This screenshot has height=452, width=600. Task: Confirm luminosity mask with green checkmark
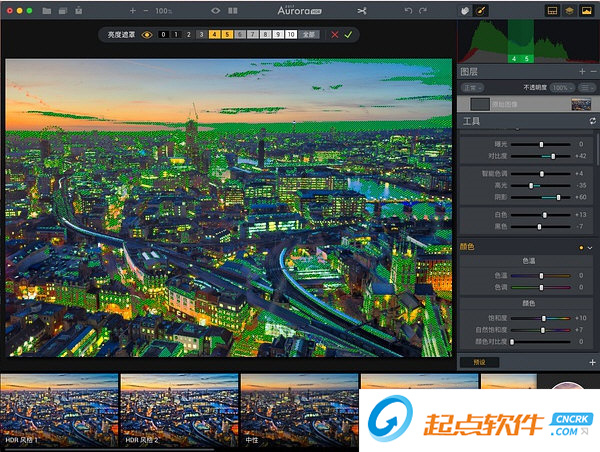(x=348, y=35)
